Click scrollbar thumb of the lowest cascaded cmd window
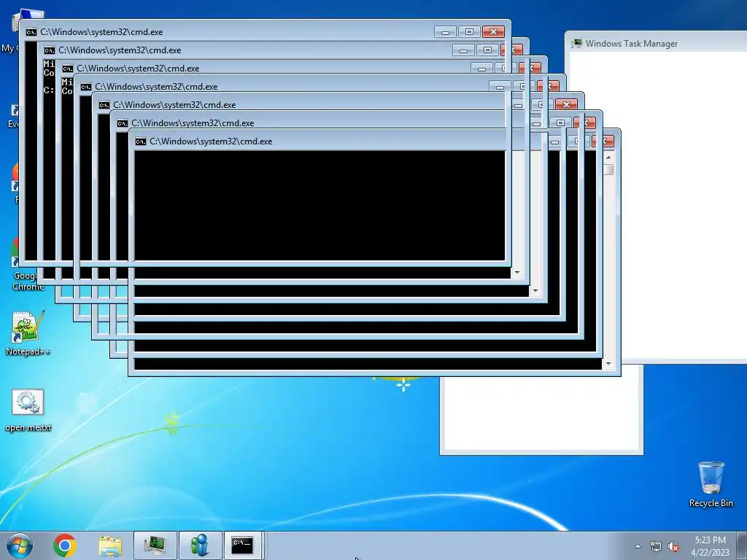 (608, 169)
